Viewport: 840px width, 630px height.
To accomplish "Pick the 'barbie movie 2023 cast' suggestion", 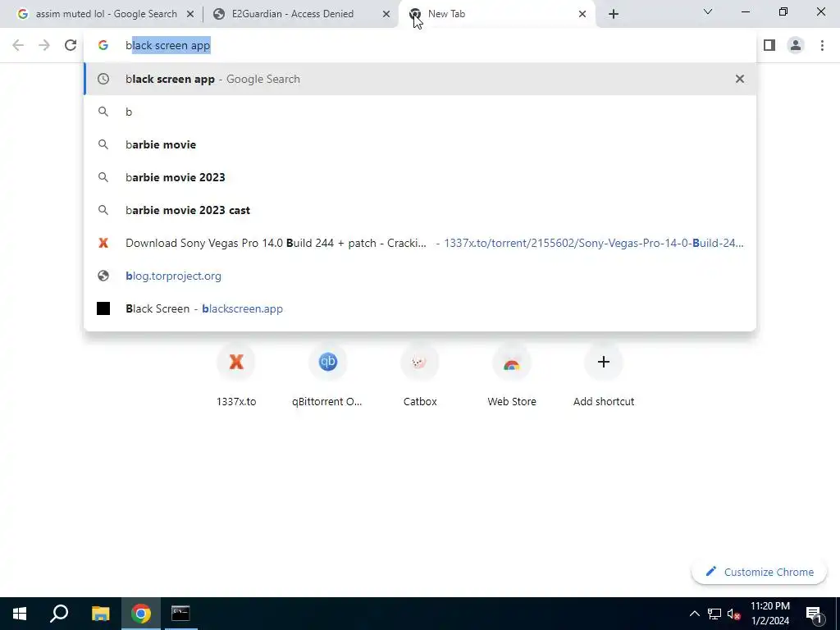I will click(420, 210).
